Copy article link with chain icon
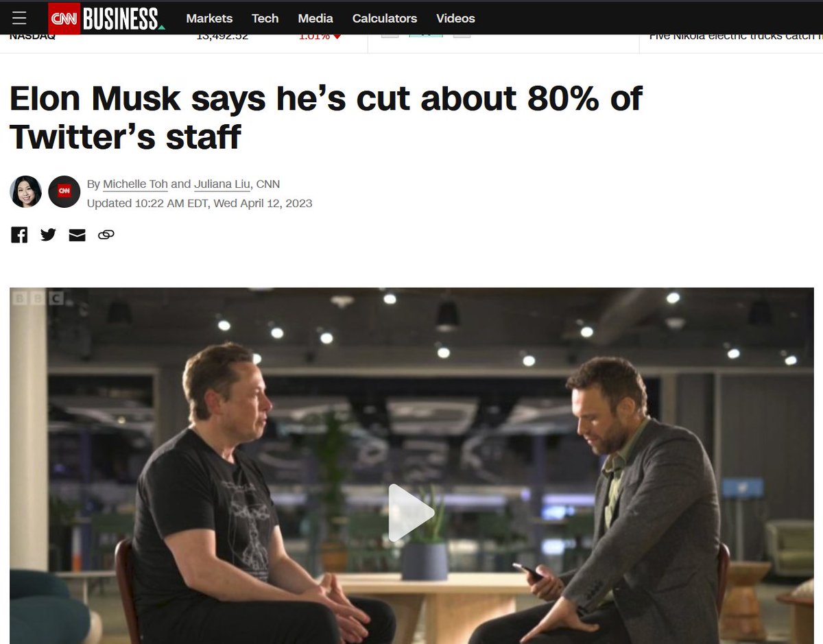The image size is (823, 644). pyautogui.click(x=106, y=235)
